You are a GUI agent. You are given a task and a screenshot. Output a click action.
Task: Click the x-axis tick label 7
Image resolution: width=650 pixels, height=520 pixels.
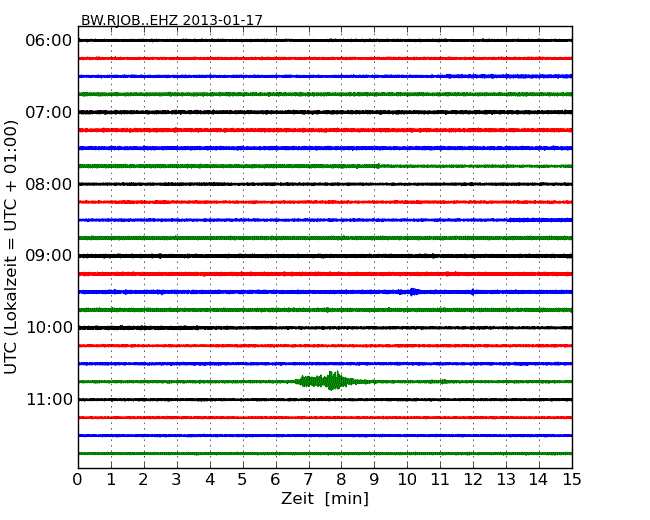pos(308,480)
